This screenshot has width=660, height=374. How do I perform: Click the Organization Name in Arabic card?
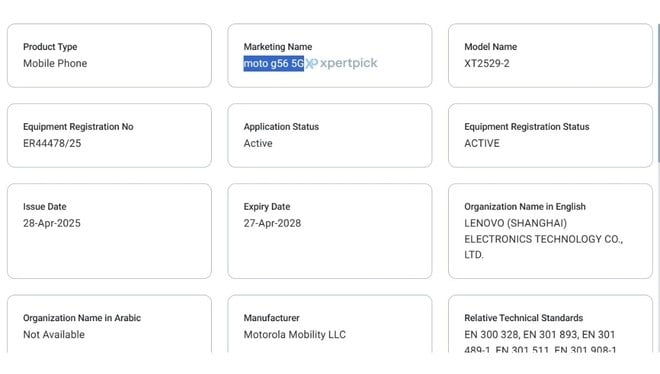pos(109,324)
